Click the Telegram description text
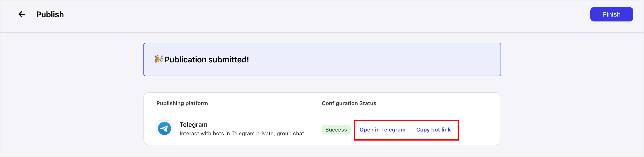This screenshot has width=644, height=157. (244, 134)
